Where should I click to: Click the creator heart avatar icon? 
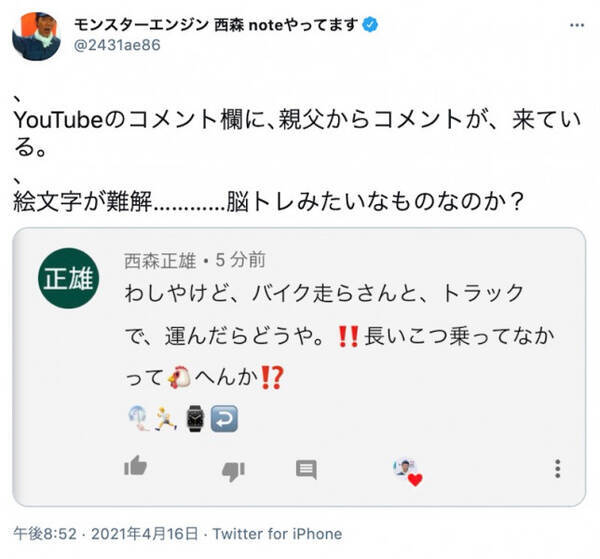point(406,469)
